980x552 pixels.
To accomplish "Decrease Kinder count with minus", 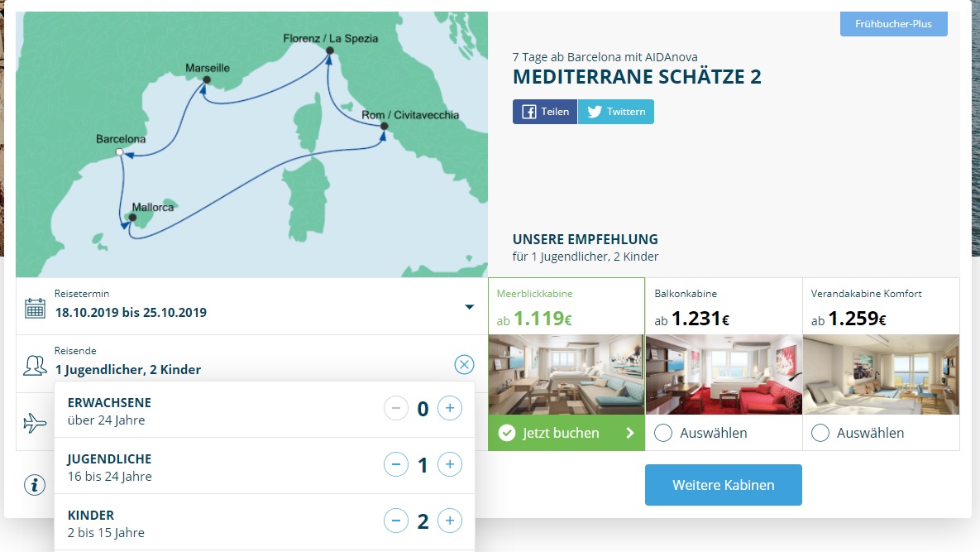I will coord(395,521).
